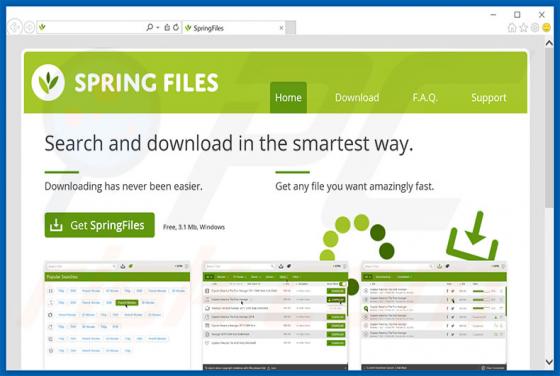Select the SpringFiles browser tab

pos(234,28)
